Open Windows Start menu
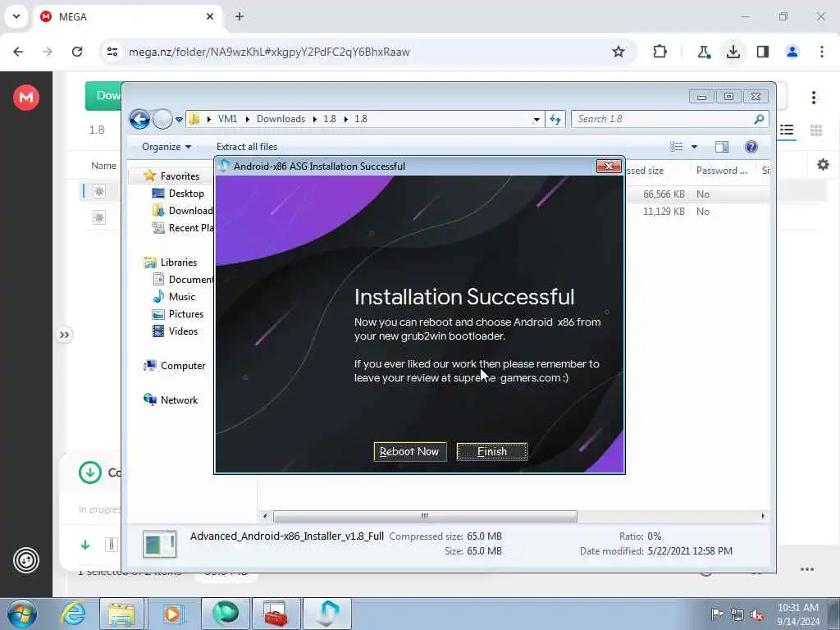This screenshot has width=840, height=630. [22, 614]
